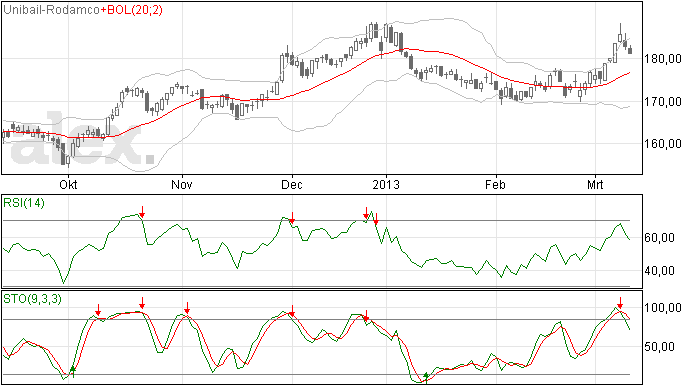Select the 180,00 price axis label

point(663,59)
